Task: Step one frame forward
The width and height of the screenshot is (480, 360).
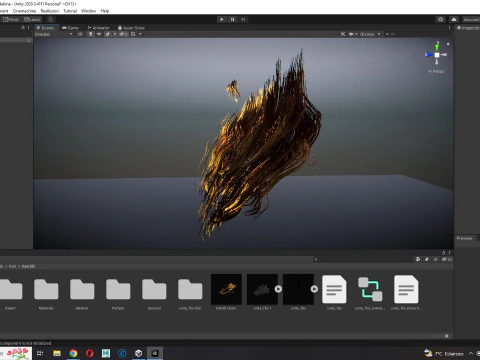Action: (243, 19)
